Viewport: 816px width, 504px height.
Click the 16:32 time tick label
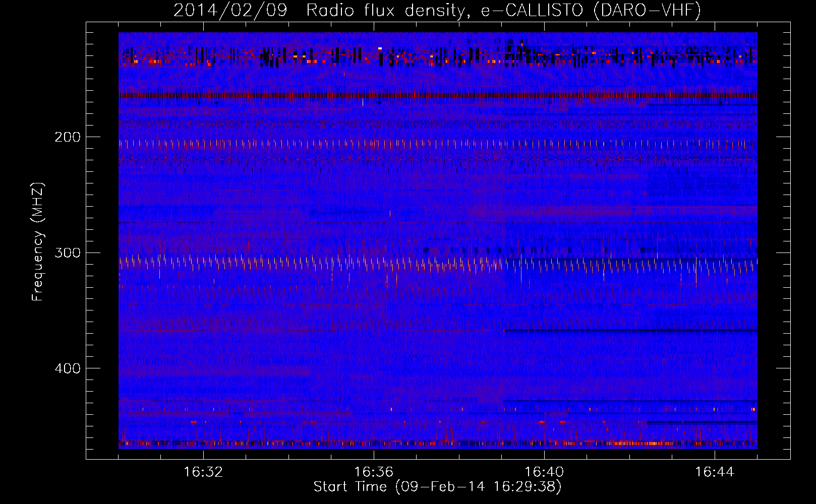pos(203,472)
